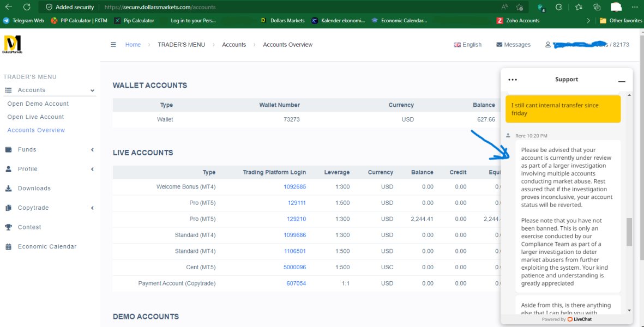Select Open Live Account menu item
This screenshot has height=327, width=644.
click(35, 117)
